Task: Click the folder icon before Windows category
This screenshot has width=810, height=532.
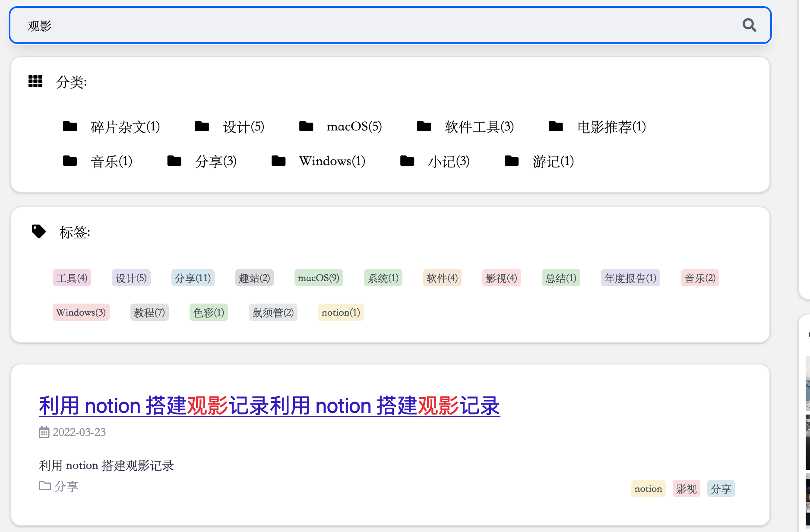Action: 278,160
